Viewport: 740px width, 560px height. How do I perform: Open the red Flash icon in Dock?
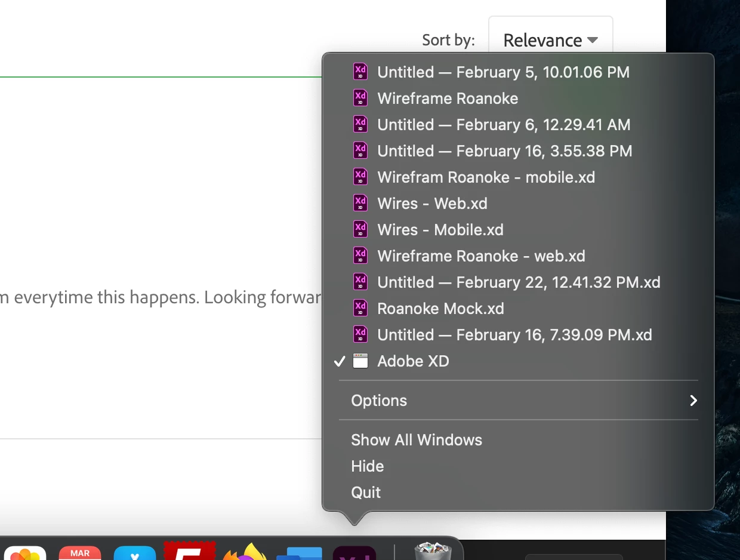point(190,551)
